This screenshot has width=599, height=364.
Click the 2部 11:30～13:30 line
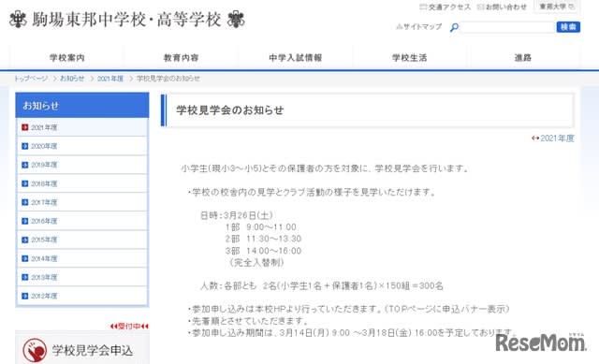(263, 240)
